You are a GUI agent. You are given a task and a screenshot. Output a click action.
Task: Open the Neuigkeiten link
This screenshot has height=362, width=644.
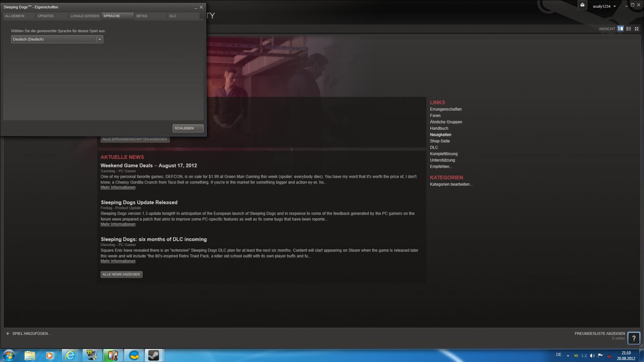click(441, 135)
